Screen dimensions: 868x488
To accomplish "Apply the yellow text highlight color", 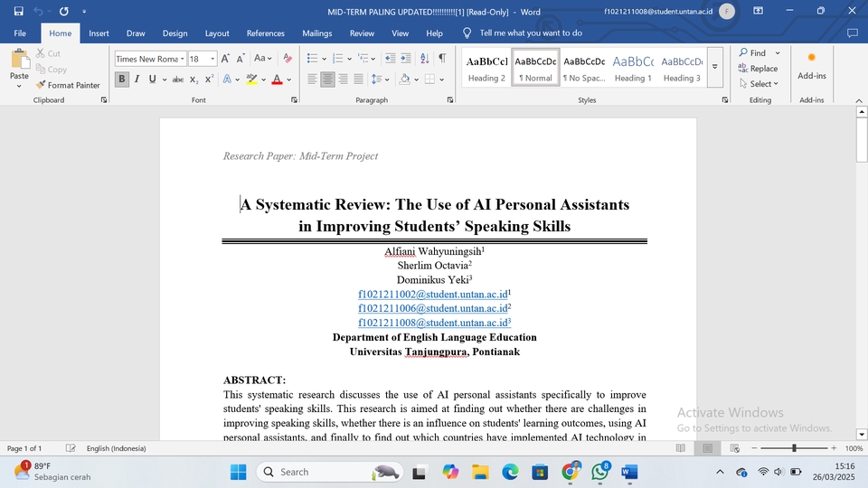I will (x=252, y=80).
